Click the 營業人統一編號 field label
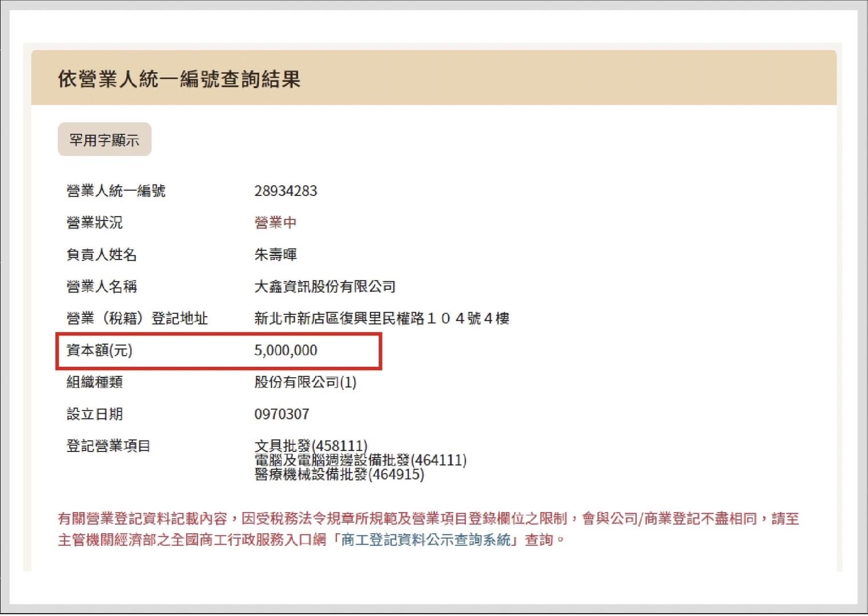Viewport: 868px width, 616px height. tap(116, 191)
